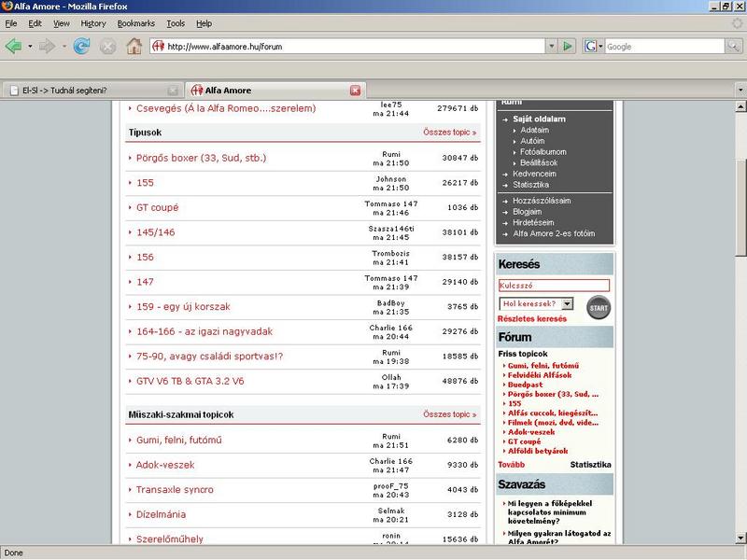The image size is (747, 560).
Task: Click the Tovább link under Friss topicok
Action: tap(511, 465)
